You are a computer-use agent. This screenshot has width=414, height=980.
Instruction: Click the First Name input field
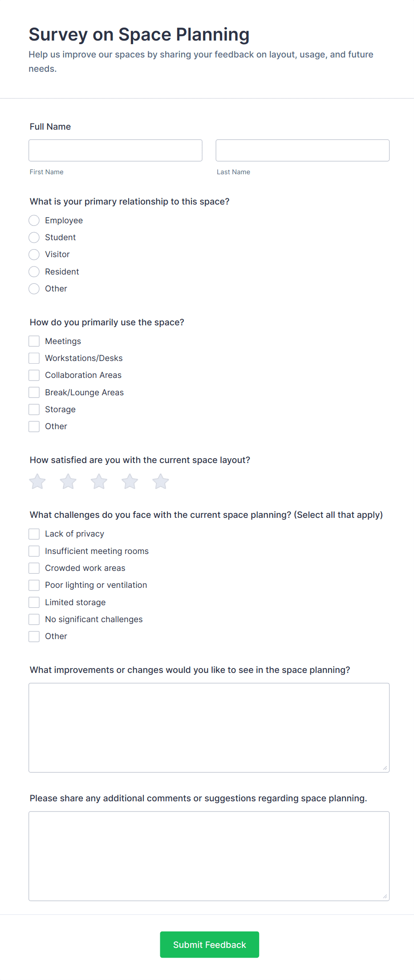click(x=115, y=150)
